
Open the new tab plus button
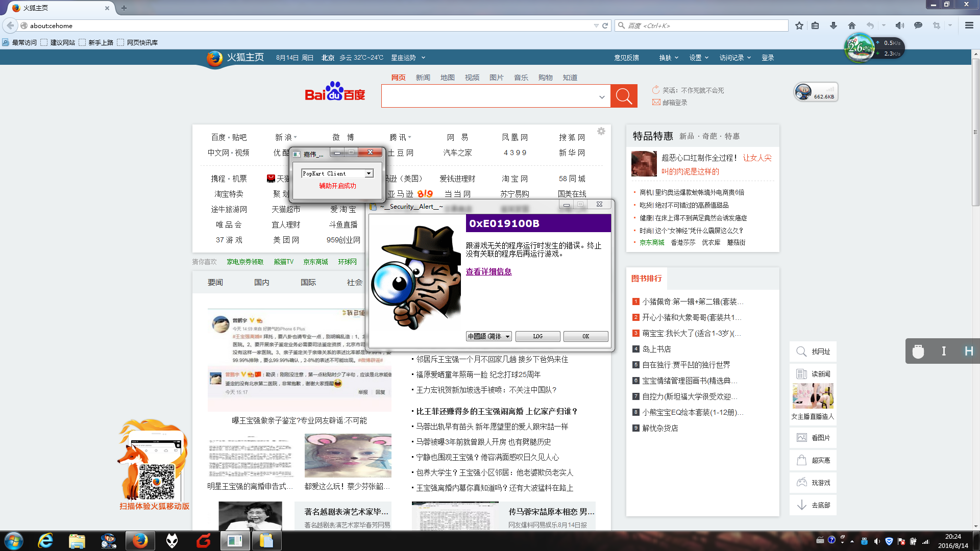[x=124, y=8]
